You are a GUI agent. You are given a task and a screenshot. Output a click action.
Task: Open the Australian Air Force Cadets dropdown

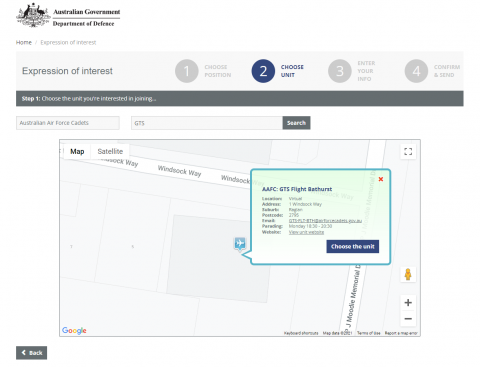pos(68,123)
